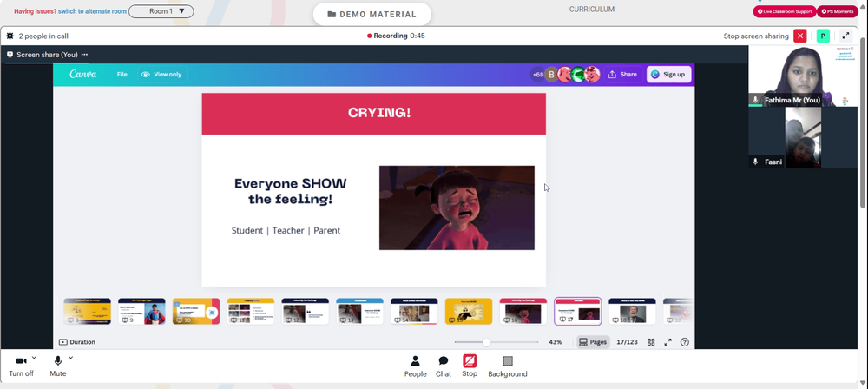
Task: Select slide thumbnail number 16
Action: pyautogui.click(x=523, y=312)
